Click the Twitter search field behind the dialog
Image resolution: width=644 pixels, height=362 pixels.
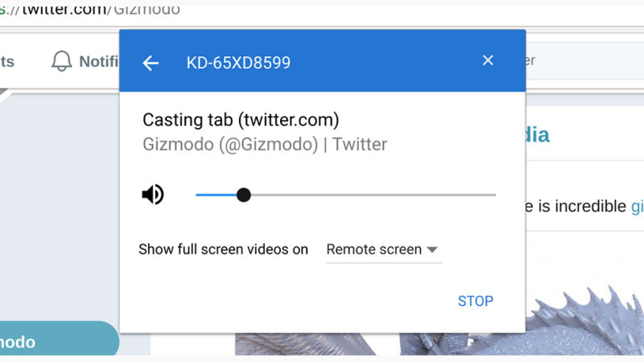pos(585,61)
